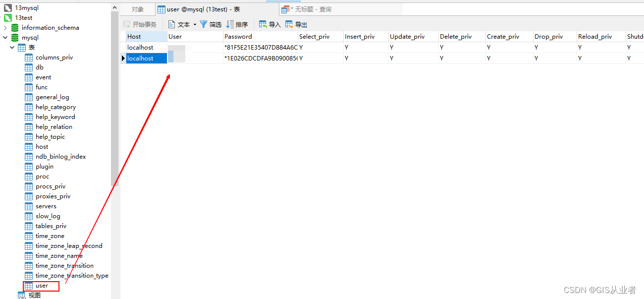The width and height of the screenshot is (644, 299).
Task: Select the tables_priv table
Action: coord(51,226)
